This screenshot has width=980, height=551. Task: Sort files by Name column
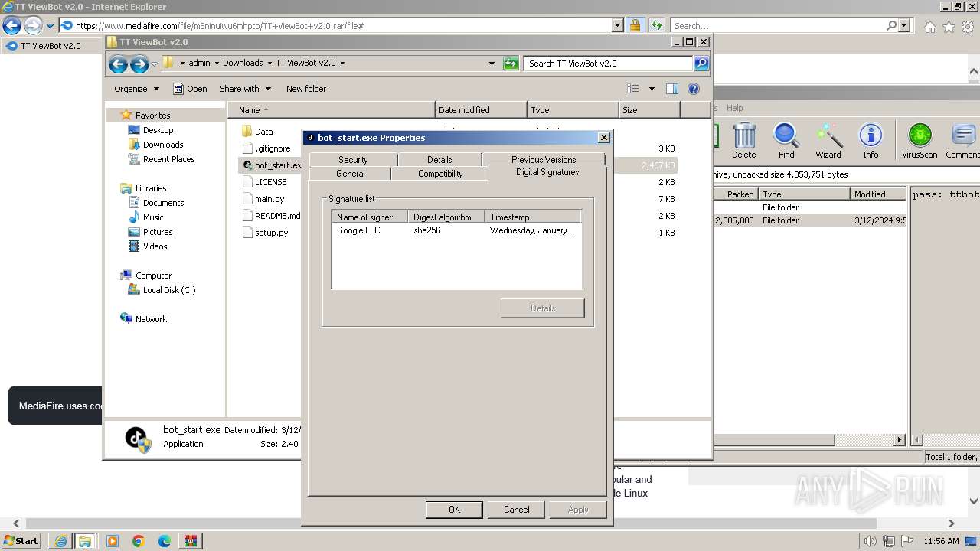click(x=331, y=110)
